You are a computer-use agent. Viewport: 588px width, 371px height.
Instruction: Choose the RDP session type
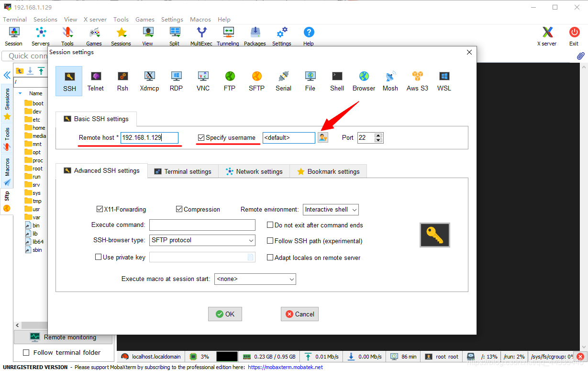pyautogui.click(x=176, y=81)
